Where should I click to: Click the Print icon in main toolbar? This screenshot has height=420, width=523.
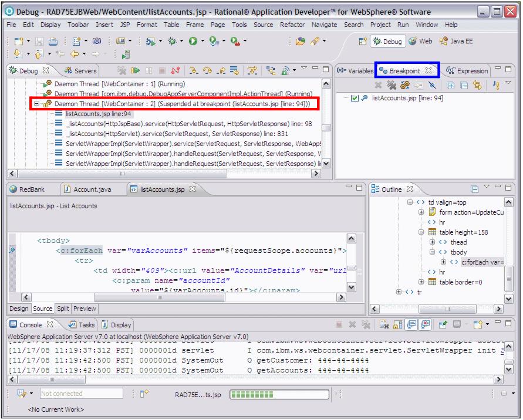click(53, 41)
